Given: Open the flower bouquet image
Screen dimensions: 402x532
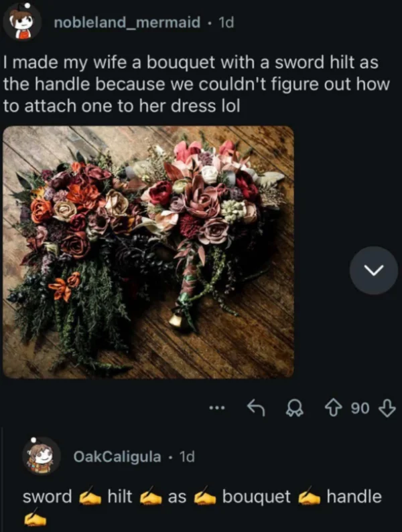Looking at the screenshot, I should pos(148,252).
